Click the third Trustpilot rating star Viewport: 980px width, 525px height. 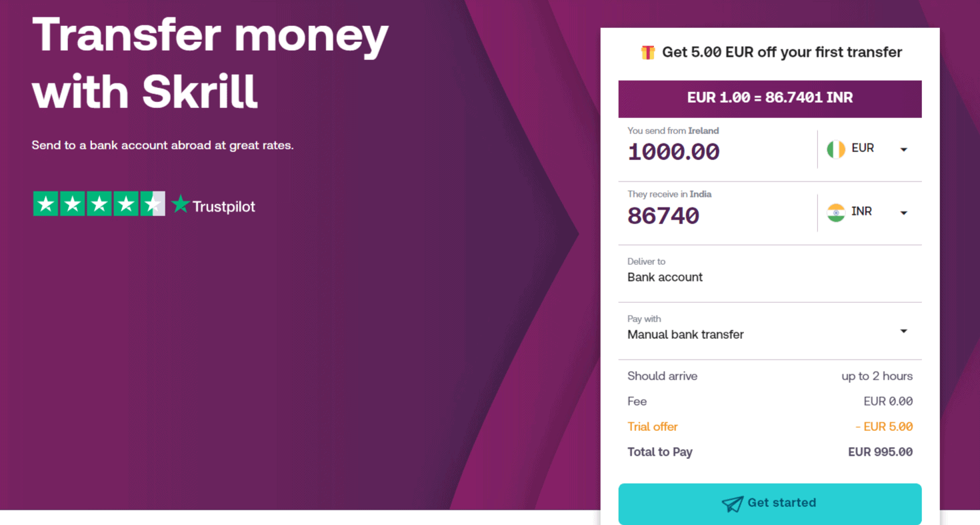coord(99,203)
